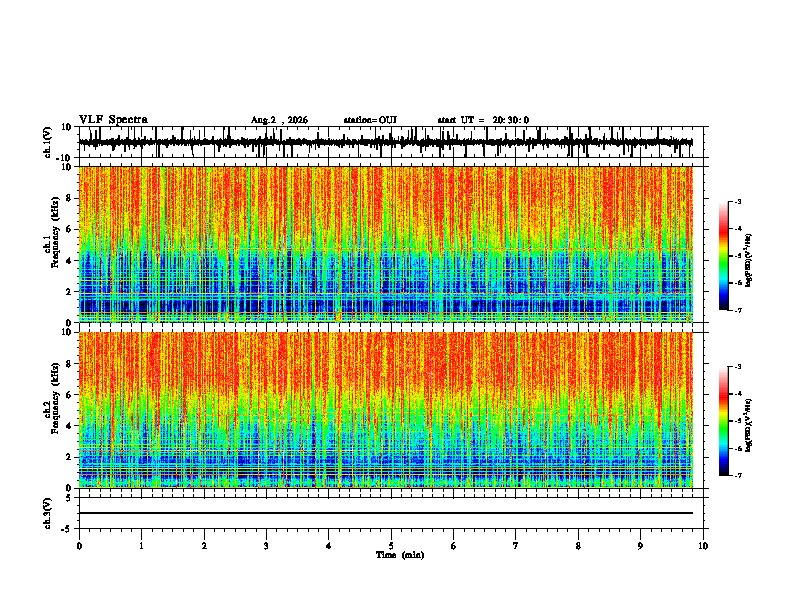Click the 'start UT = 20:30:0' label

(483, 120)
